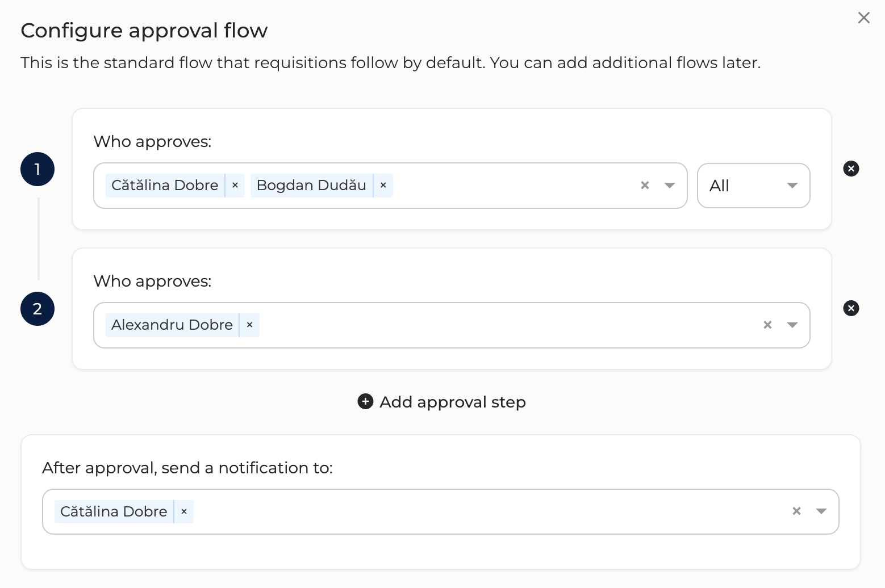Open the All approval mode dropdown
The width and height of the screenshot is (885, 588).
click(x=753, y=186)
